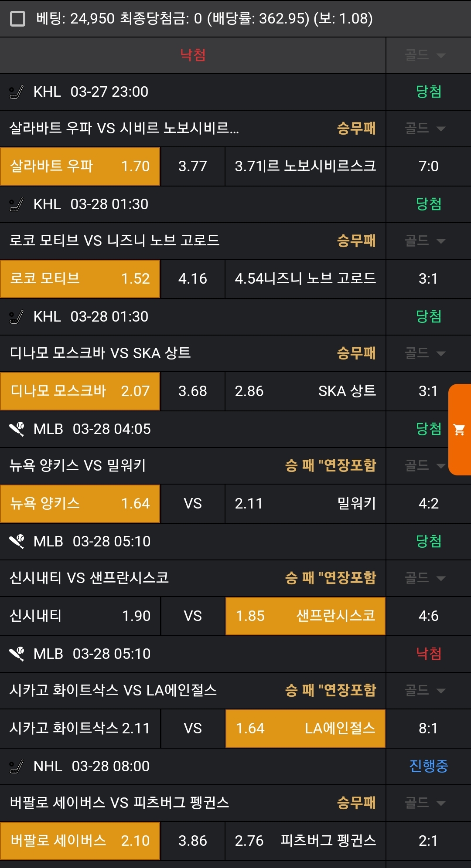The height and width of the screenshot is (868, 471).
Task: Expand 골드 dropdown for 버팔로 세이버스 match
Action: click(425, 803)
